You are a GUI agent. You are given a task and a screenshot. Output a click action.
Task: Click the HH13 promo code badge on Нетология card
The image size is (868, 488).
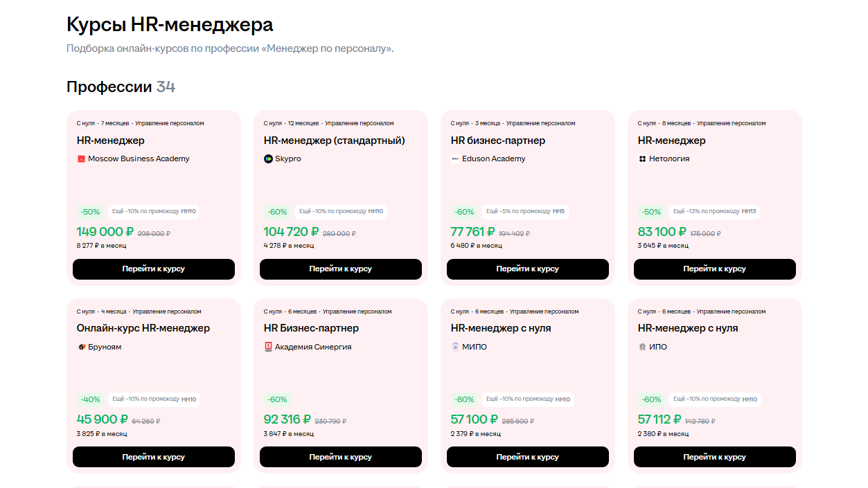[749, 211]
